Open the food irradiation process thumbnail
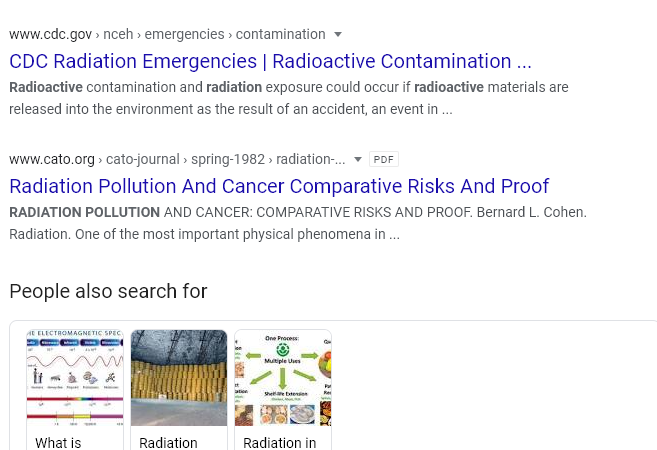 (x=283, y=378)
